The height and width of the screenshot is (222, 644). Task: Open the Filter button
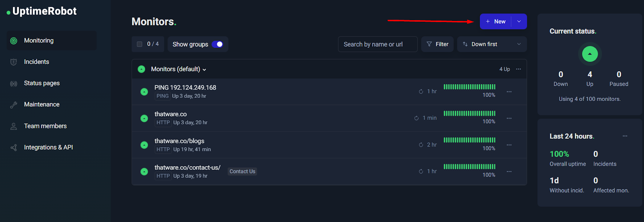[438, 44]
